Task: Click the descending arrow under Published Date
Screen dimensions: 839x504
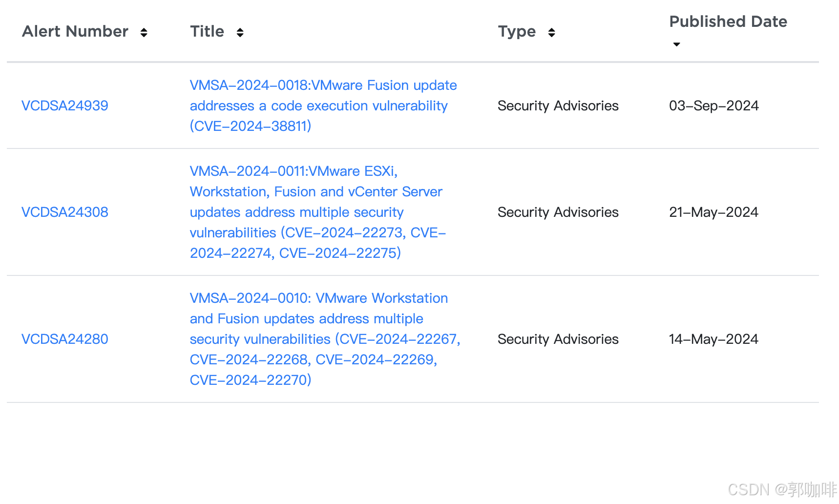Action: point(676,44)
